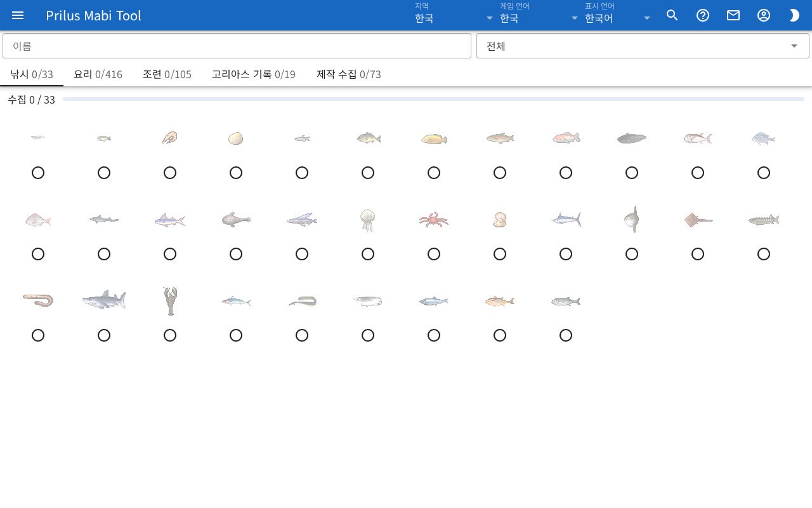Mark the pearl oyster as collected
Viewport: 812px width, 508px height.
click(500, 254)
